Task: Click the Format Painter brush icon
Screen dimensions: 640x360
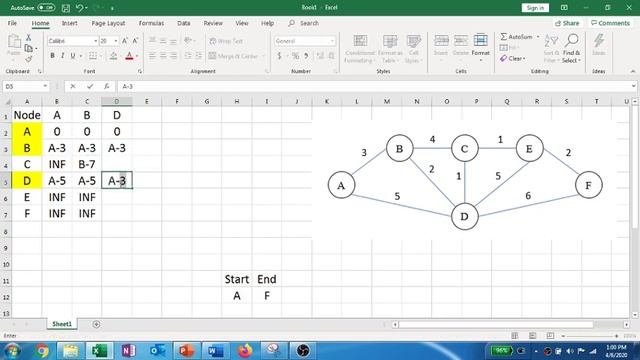Action: click(x=29, y=60)
